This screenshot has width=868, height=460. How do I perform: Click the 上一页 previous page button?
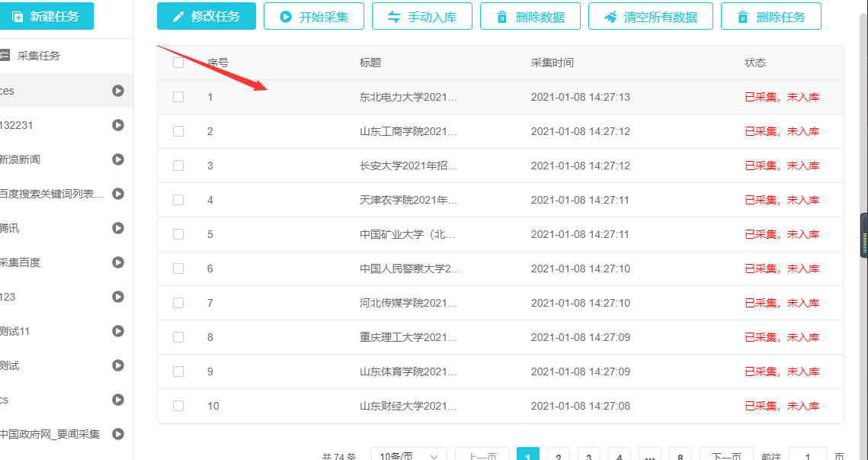[482, 455]
